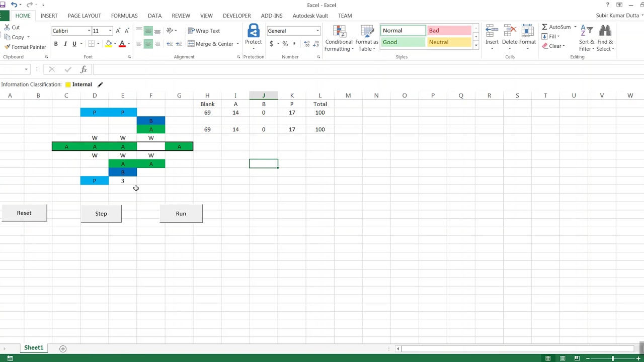This screenshot has height=362, width=644.
Task: Open Conditional Formatting menu
Action: click(339, 38)
